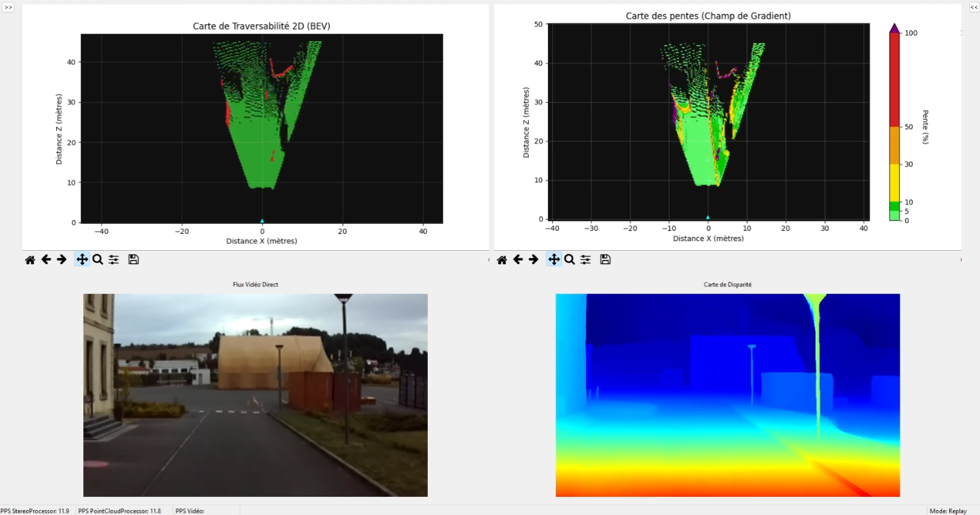
Task: Expand the right side panel with << arrow
Action: (x=974, y=7)
